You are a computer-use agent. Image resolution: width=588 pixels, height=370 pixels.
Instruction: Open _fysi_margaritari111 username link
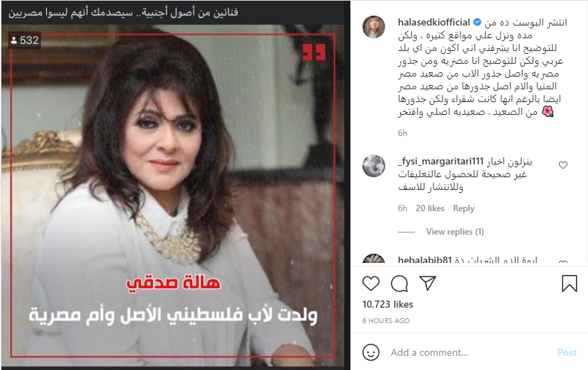440,162
